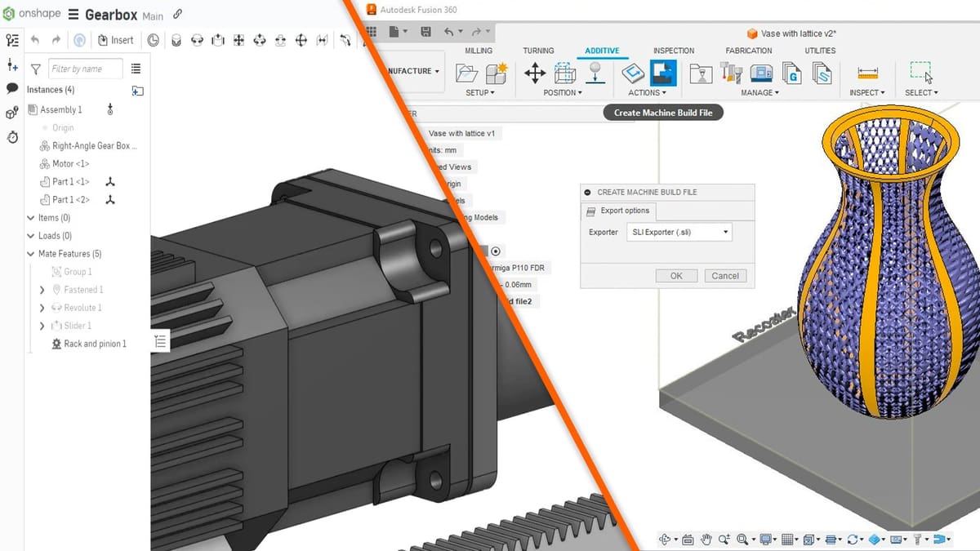Activate the Orbit tool at the bottom toolbar

pos(663,539)
